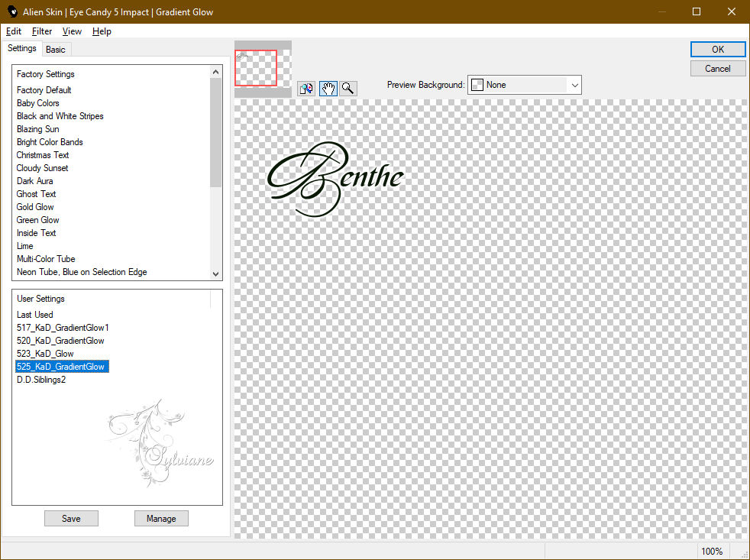Select Last Used user setting
Viewport: 750px width, 560px height.
(x=35, y=315)
